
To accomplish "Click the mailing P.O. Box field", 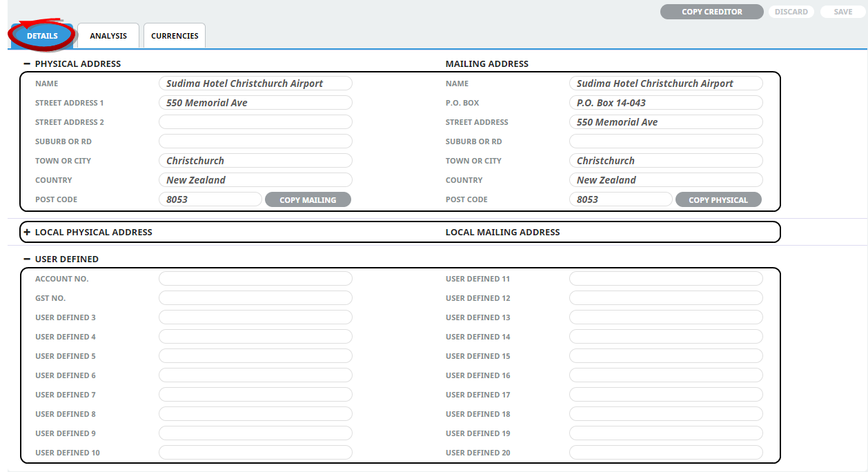I will pyautogui.click(x=666, y=103).
